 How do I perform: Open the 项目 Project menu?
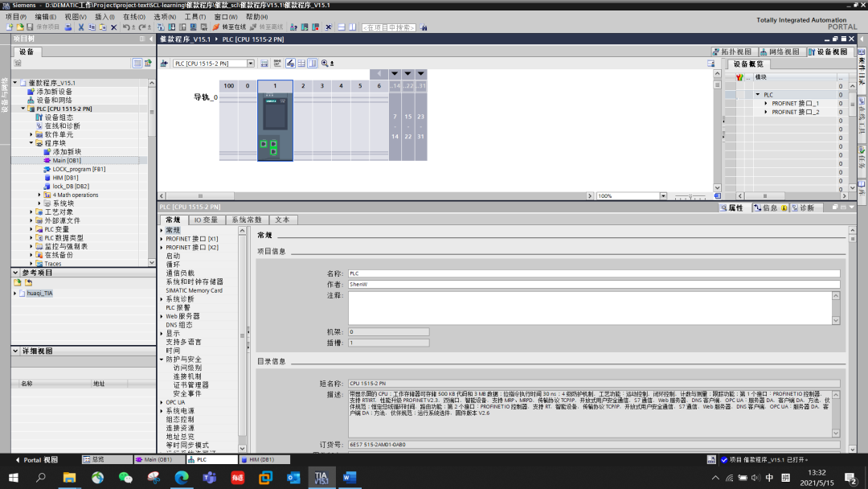pyautogui.click(x=15, y=17)
